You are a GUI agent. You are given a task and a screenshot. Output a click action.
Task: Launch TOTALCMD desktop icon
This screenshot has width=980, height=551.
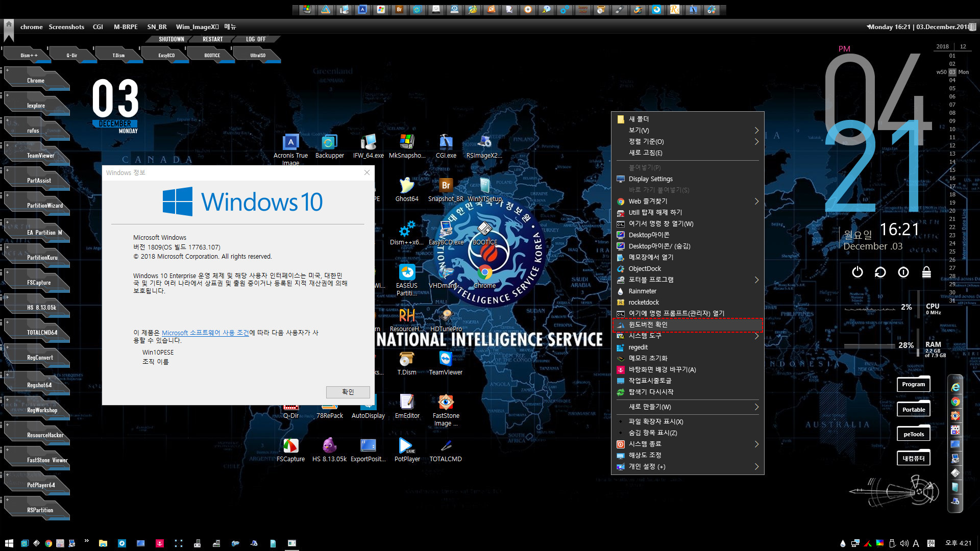click(446, 450)
